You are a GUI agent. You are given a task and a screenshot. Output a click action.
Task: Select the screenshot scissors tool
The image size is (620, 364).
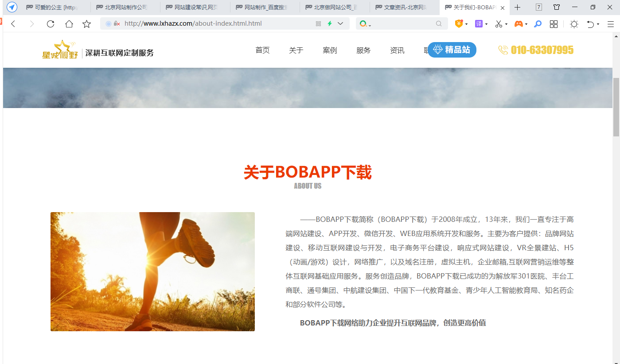[499, 24]
